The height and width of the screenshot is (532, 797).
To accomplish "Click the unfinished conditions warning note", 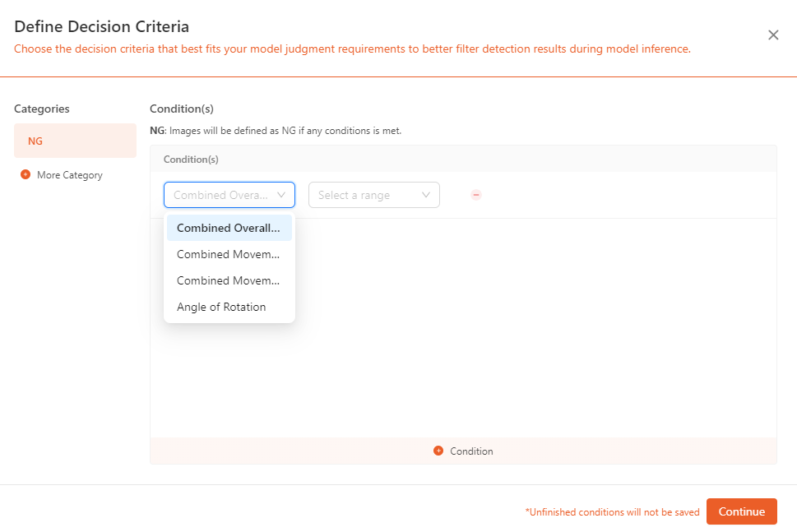I will [612, 512].
